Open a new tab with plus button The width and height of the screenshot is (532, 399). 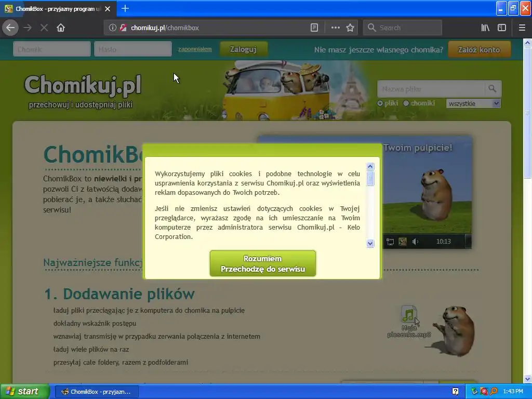tap(125, 8)
